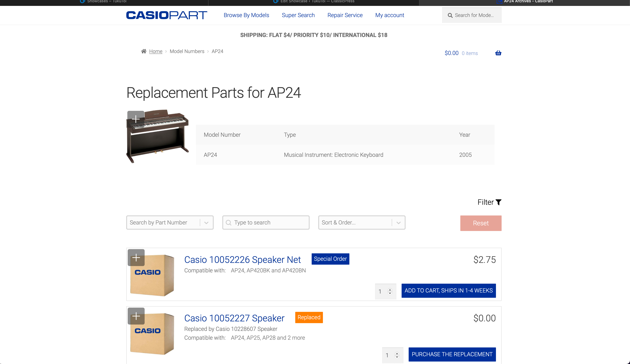Open Casio 10052227 Speaker link
The image size is (630, 364).
[234, 318]
